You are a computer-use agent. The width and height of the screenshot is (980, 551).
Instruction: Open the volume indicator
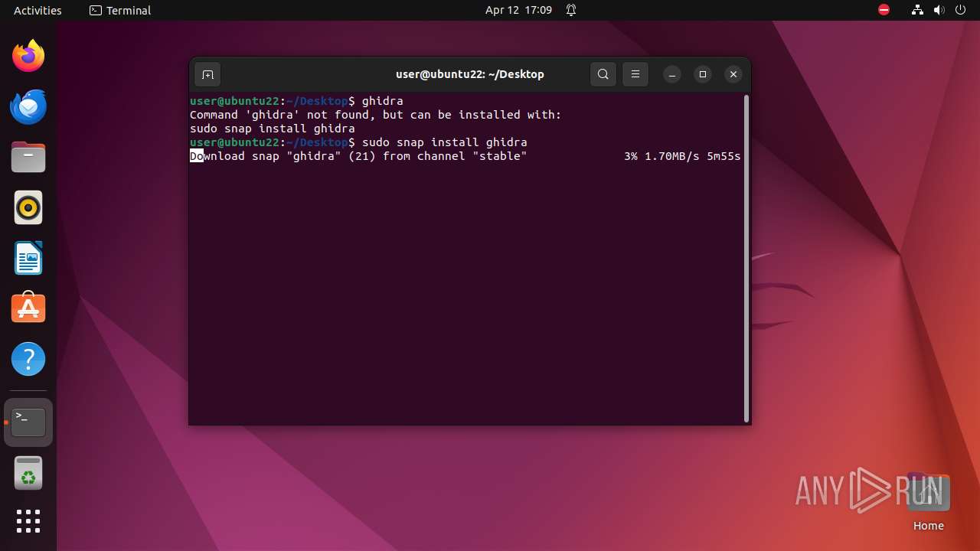click(x=939, y=10)
